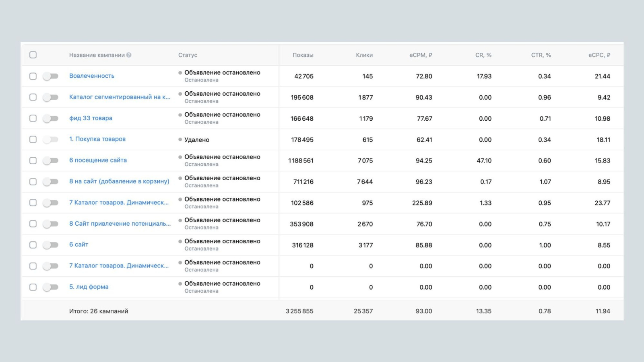The image size is (644, 362).
Task: Open 7 Каталог товаров campaign with eCPM 225.89
Action: click(119, 202)
